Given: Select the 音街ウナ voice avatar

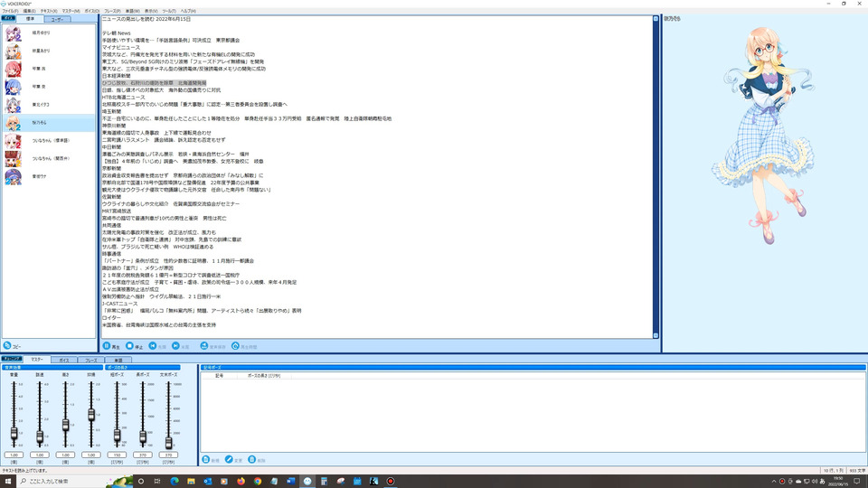Looking at the screenshot, I should pyautogui.click(x=13, y=176).
